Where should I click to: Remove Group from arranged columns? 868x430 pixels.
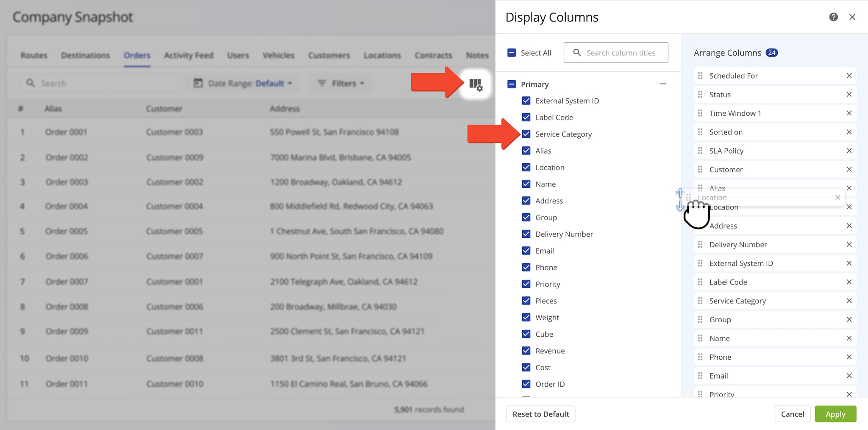849,319
